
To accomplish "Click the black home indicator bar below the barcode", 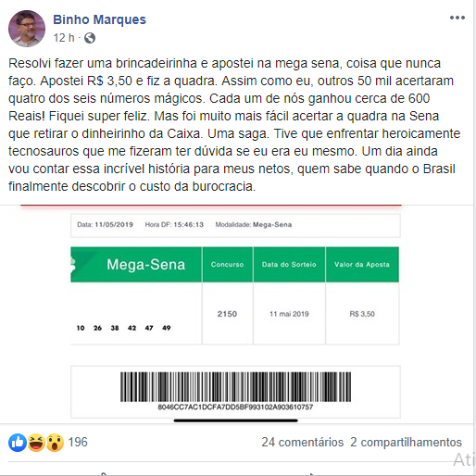I will point(236,420).
